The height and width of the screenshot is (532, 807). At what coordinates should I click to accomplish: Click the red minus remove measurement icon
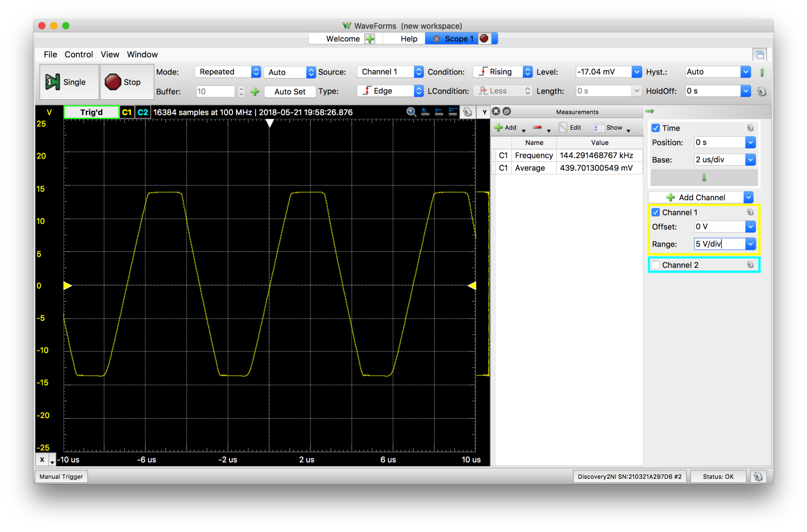(x=537, y=127)
